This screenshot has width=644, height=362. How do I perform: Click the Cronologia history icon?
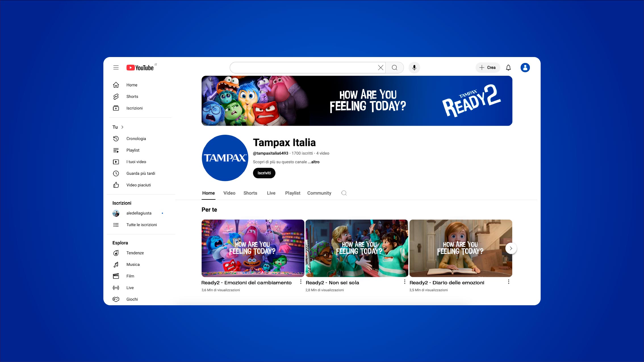tap(116, 138)
